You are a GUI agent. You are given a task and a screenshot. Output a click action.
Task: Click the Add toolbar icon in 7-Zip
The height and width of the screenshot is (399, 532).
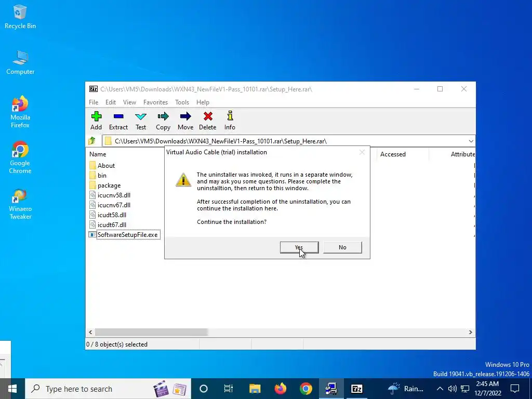96,121
